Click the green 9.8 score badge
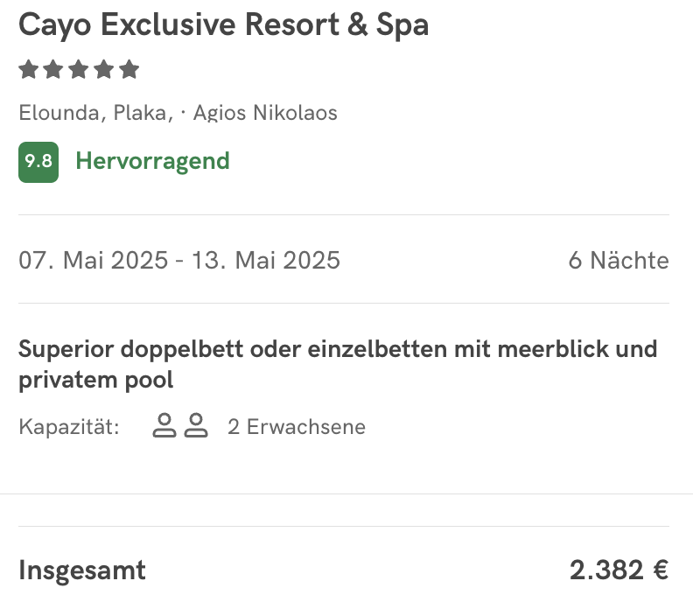 click(38, 162)
